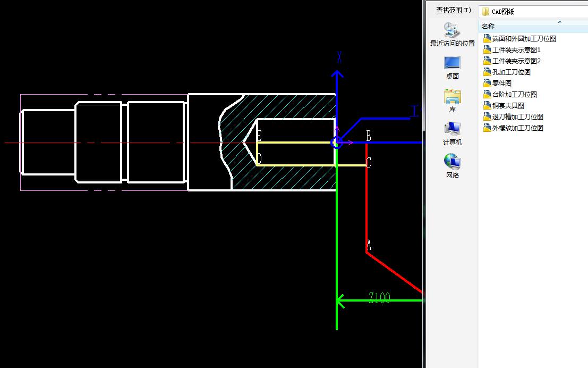Screen dimensions: 588x368
Task: Click the file icon of 铜套夹具图
Action: pyautogui.click(x=487, y=105)
